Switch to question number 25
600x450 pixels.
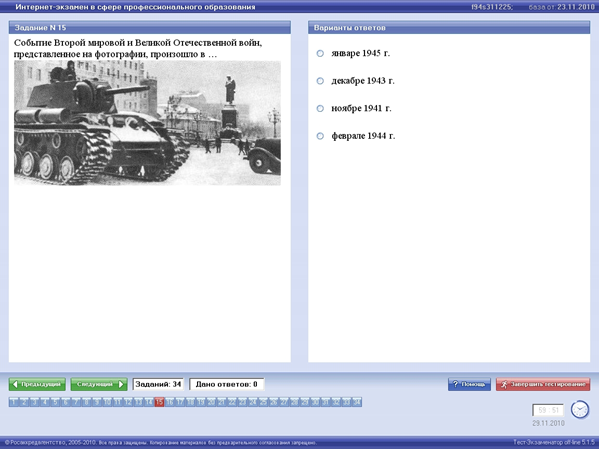pyautogui.click(x=263, y=402)
